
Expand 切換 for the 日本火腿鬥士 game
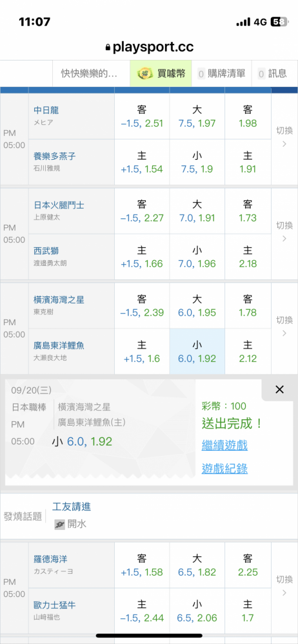point(284,234)
